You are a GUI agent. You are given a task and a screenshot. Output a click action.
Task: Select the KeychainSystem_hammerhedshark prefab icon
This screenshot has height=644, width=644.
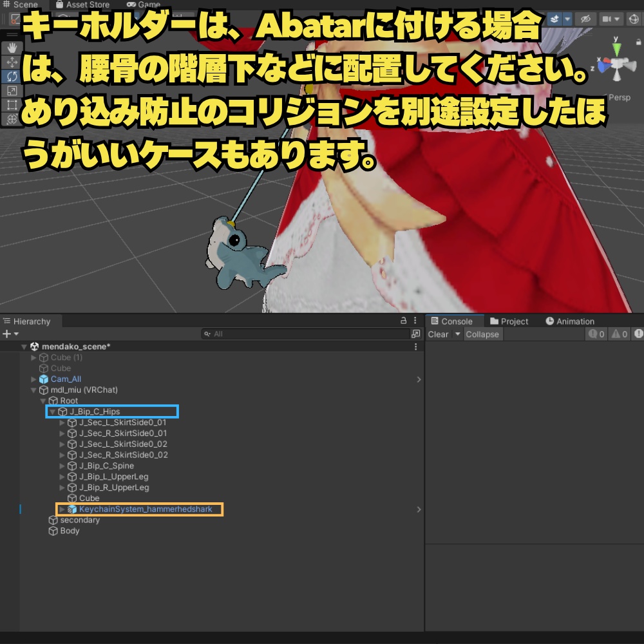point(72,509)
